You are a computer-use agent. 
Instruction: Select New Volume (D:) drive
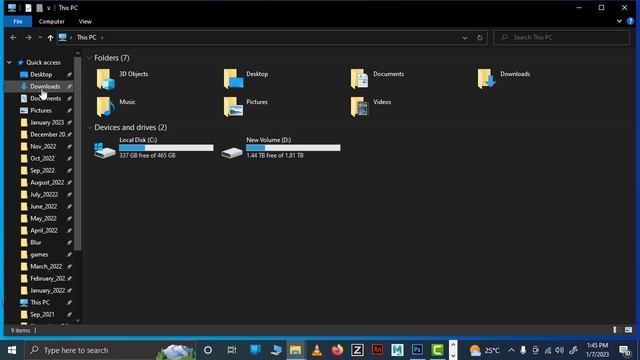coord(281,148)
